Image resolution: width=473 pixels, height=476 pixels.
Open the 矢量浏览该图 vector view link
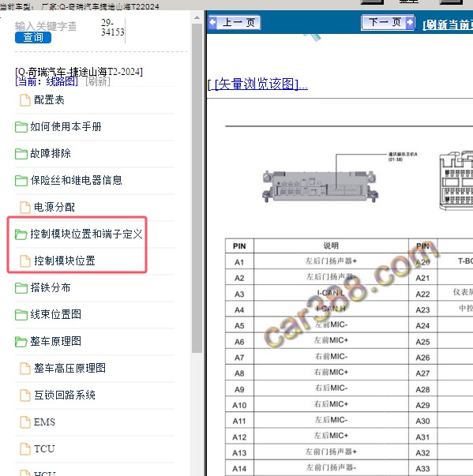tap(257, 84)
